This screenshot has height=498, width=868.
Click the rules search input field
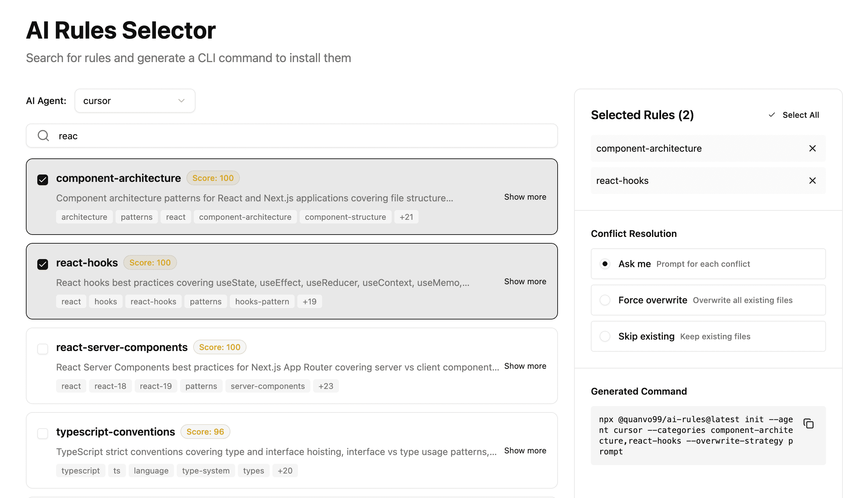(301, 136)
